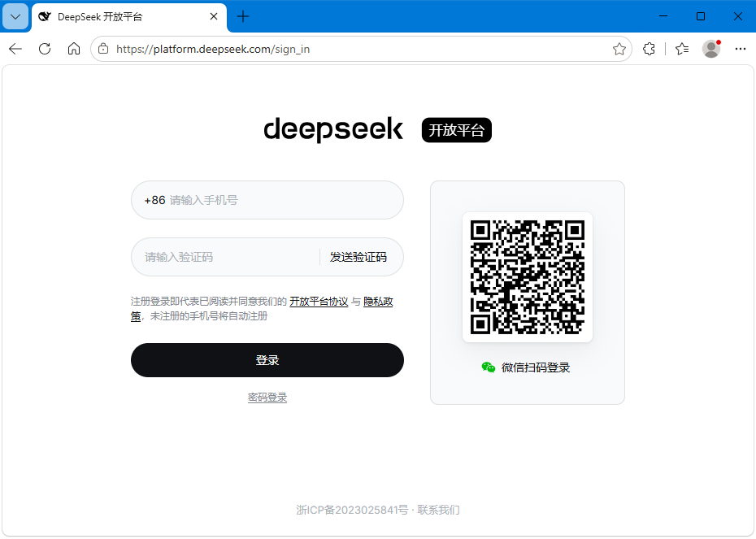Viewport: 756px width, 539px height.
Task: Click the 微信扫码登录 label
Action: tap(536, 367)
